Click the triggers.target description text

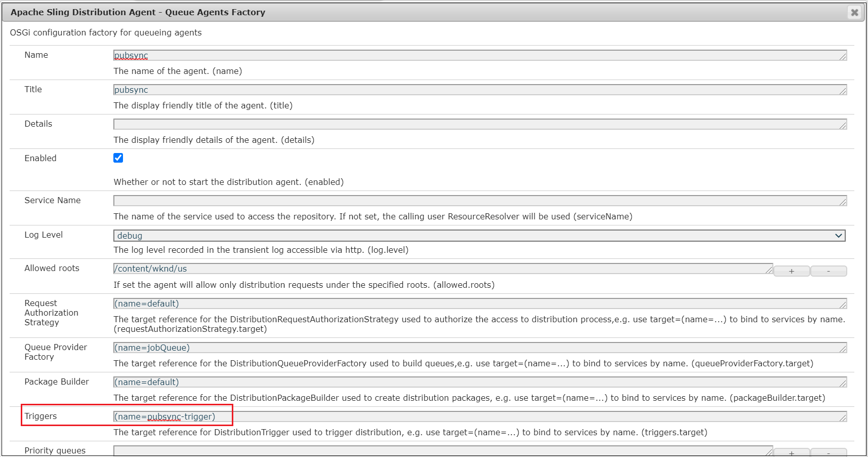[410, 432]
